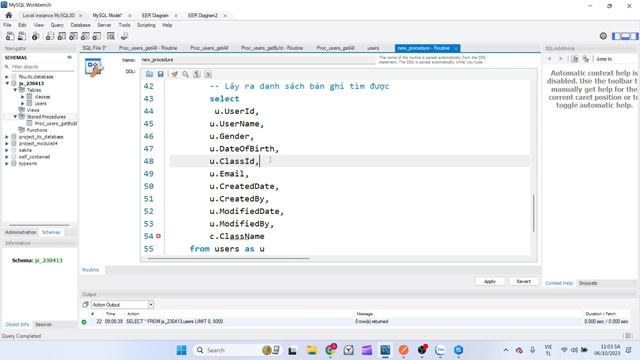Click the editor vertical scrollbar thumb
Image resolution: width=640 pixels, height=360 pixels.
coord(533,213)
